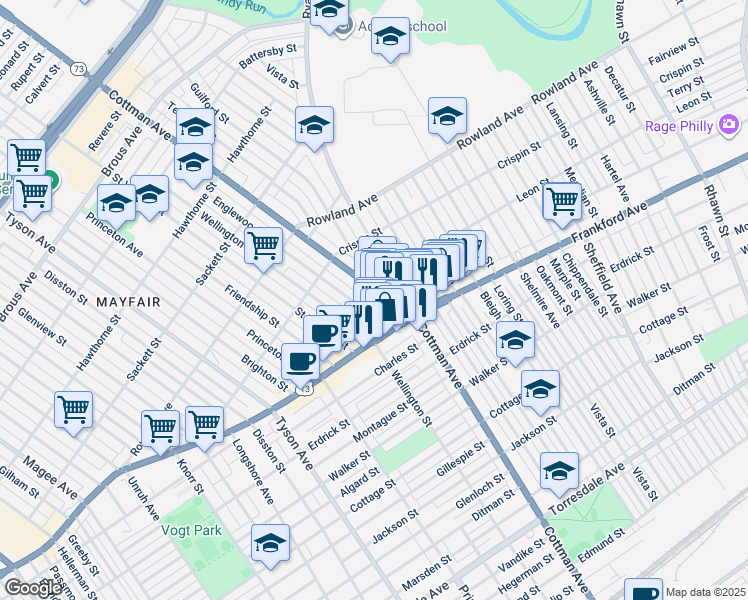
Task: Select the Glenloch St label
Action: (479, 491)
